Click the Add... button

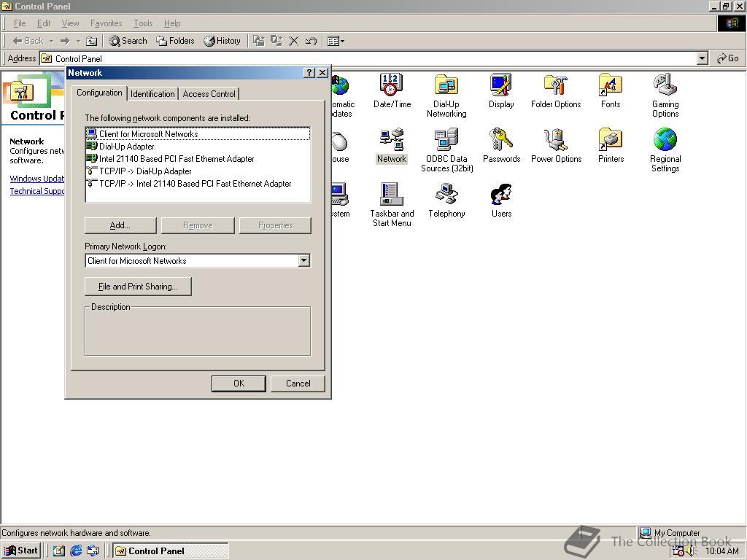click(x=120, y=225)
